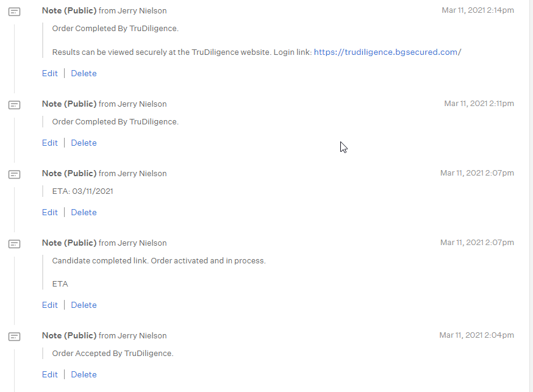Delete the Order Accepted By TruDiligence note
This screenshot has height=392, width=533.
point(84,374)
